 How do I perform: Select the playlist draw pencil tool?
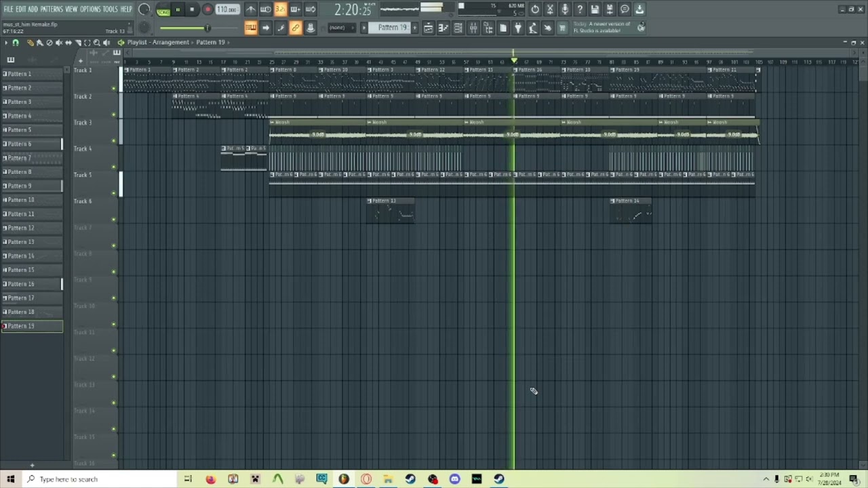[30, 43]
